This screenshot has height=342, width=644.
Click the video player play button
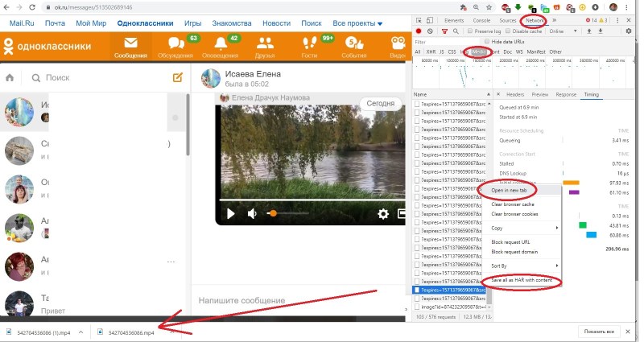231,213
